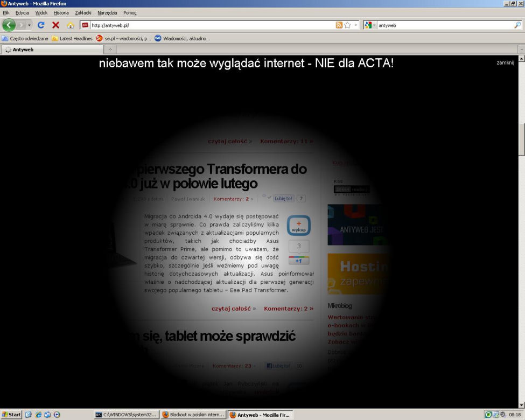
Task: Click the vertical scrollbar thumb
Action: coord(522,139)
